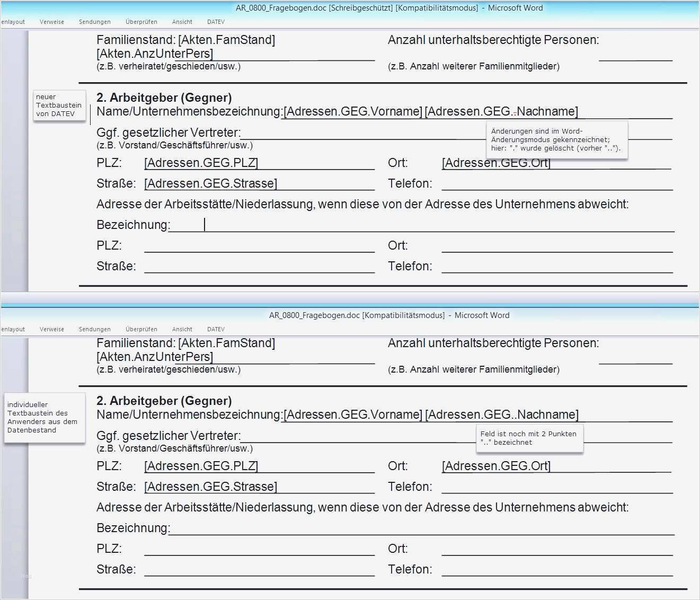
Task: Click the 'Feld ist noch mit 2 Punkten' note
Action: tap(529, 438)
